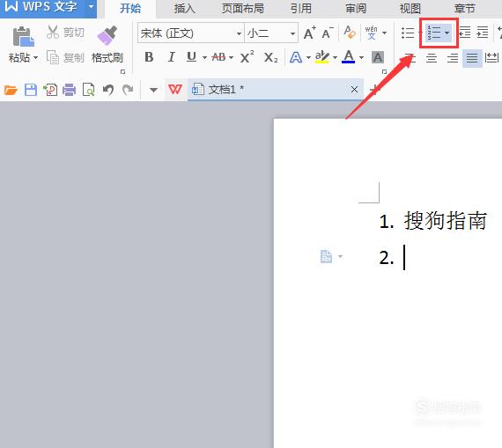Right align the paragraph
This screenshot has height=448, width=502.
click(x=452, y=58)
